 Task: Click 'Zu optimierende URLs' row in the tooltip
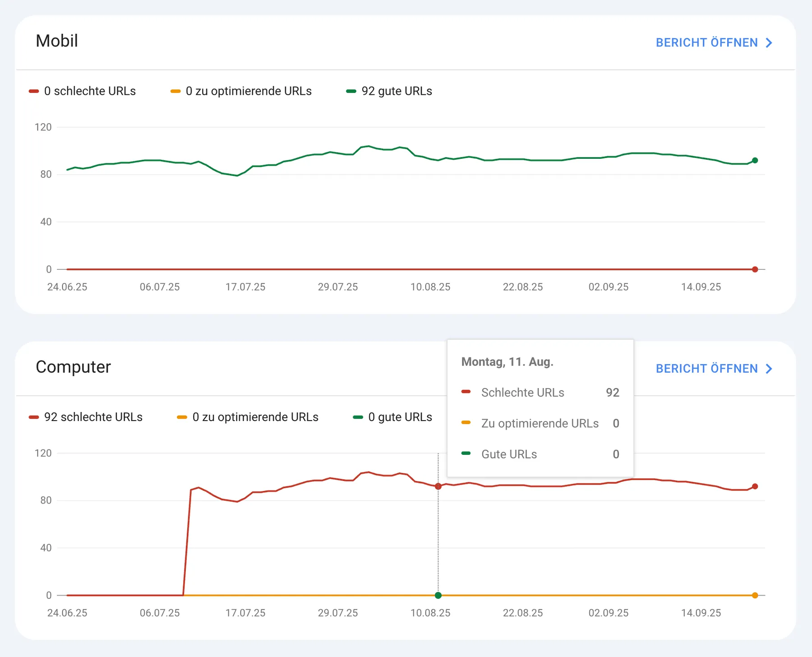tap(540, 423)
